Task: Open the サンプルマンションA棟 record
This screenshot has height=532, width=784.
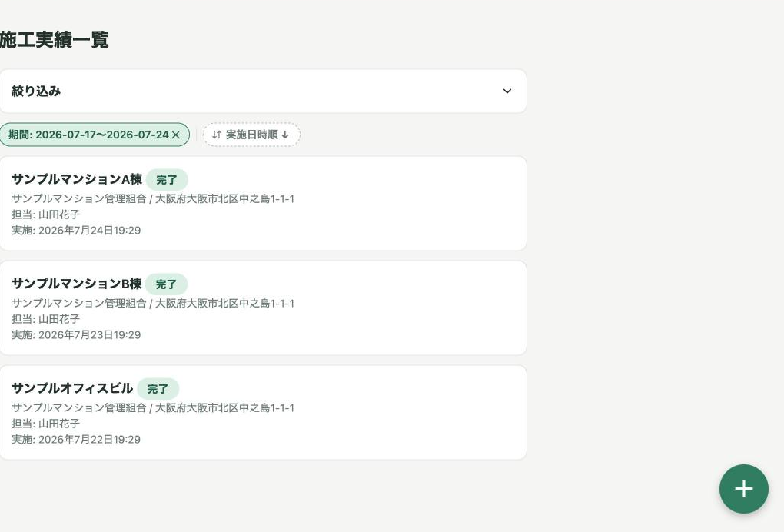Action: (263, 203)
